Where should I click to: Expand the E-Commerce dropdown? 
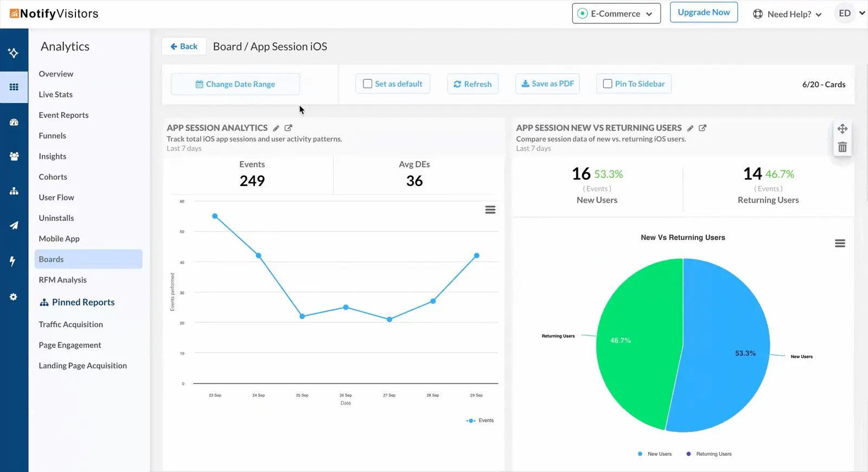point(616,14)
